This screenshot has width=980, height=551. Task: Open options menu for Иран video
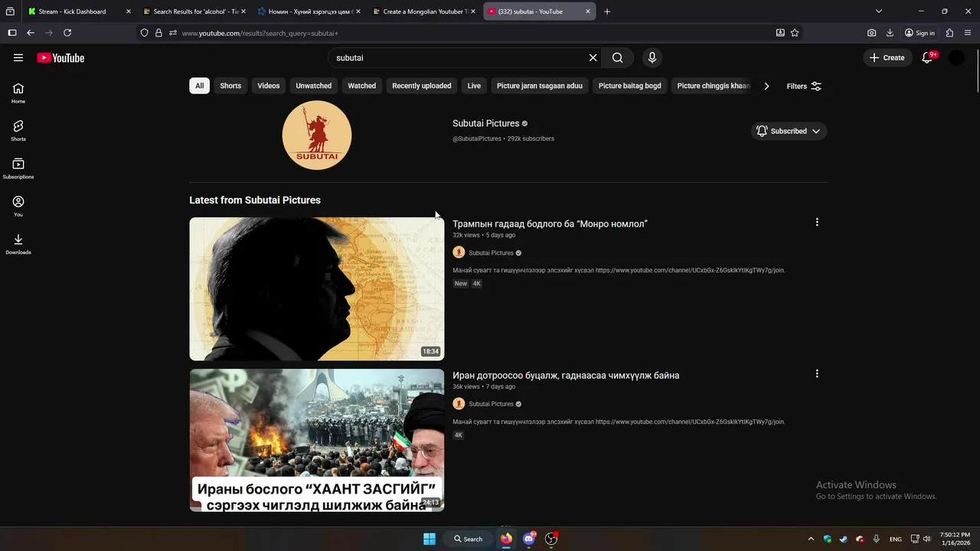[817, 373]
